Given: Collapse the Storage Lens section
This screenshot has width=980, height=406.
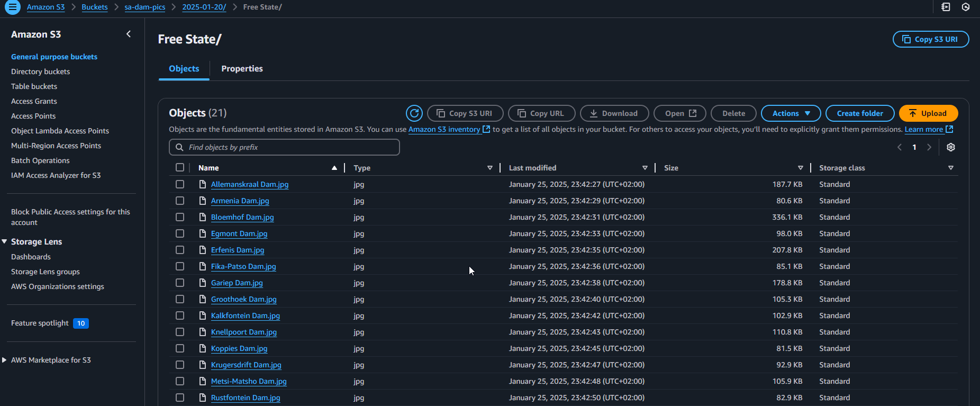Looking at the screenshot, I should [4, 241].
